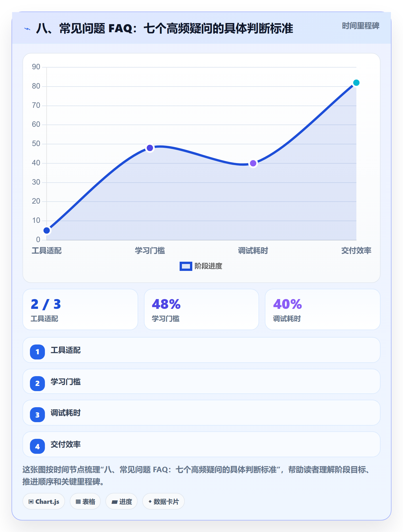
Task: Click the description paragraph below milestones
Action: (196, 476)
